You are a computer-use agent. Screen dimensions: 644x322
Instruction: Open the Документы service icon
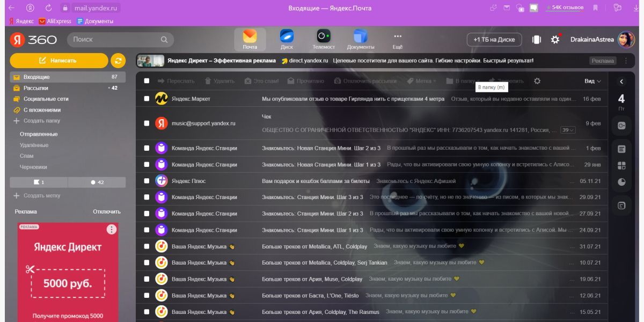click(x=361, y=39)
